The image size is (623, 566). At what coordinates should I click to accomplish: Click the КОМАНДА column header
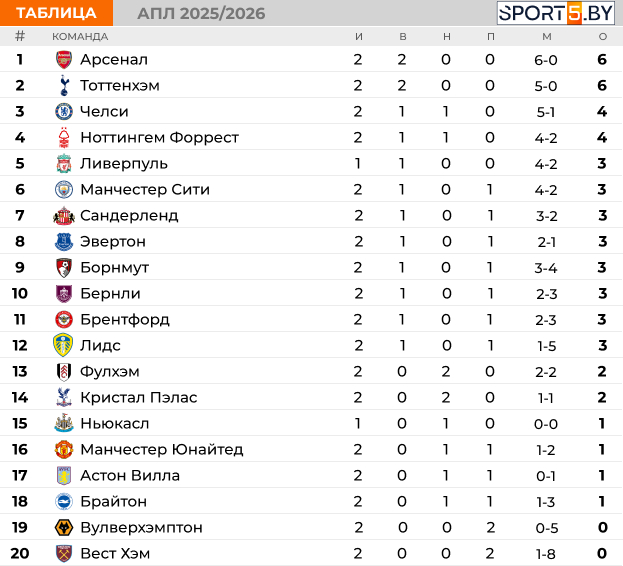click(x=80, y=37)
